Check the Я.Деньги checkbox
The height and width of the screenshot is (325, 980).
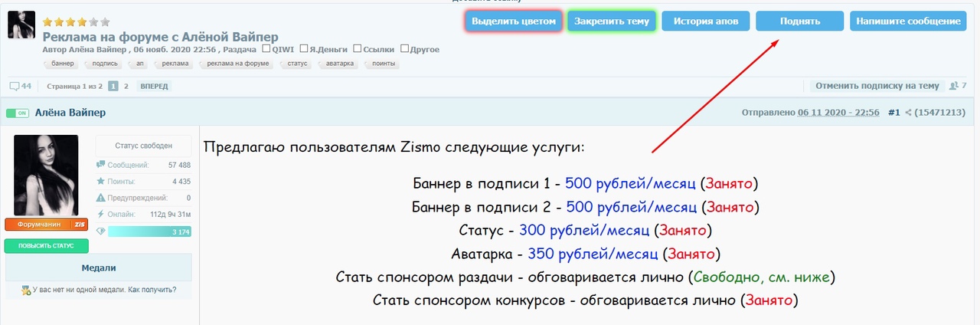click(x=304, y=49)
